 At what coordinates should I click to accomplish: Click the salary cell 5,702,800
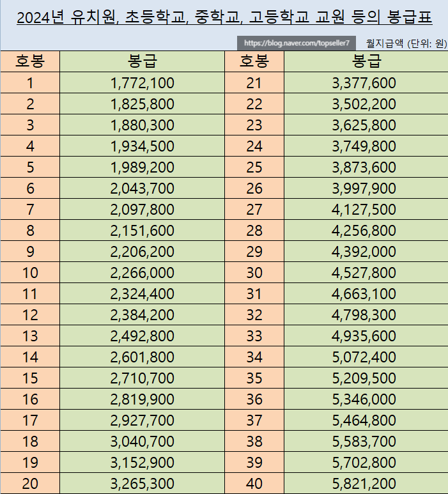(x=366, y=463)
